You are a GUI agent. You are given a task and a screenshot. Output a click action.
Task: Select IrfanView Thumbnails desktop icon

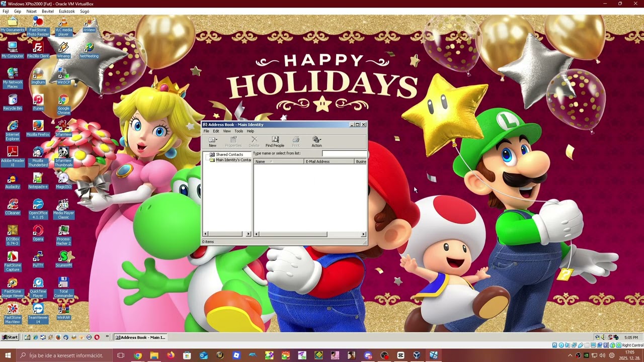pyautogui.click(x=63, y=157)
